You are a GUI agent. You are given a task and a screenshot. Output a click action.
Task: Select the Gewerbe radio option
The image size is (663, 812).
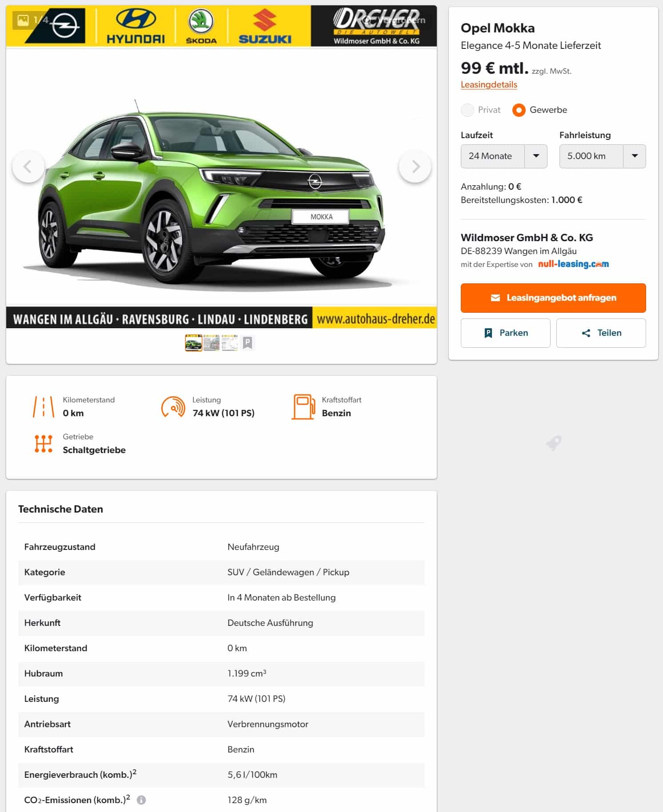(x=519, y=110)
